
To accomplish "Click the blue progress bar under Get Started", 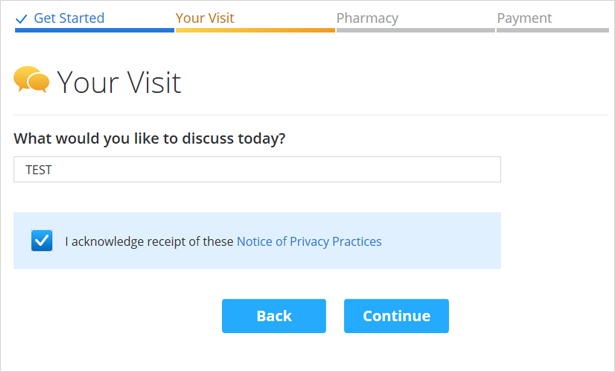I will pyautogui.click(x=95, y=30).
